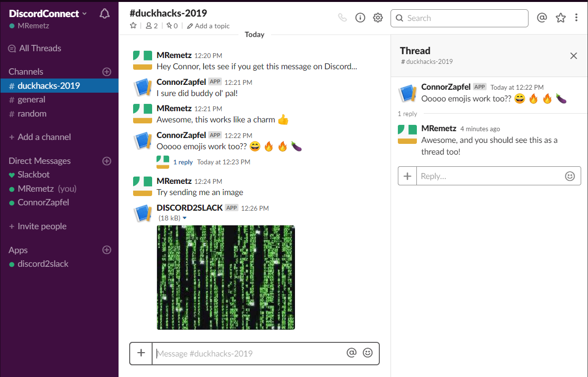This screenshot has height=377, width=588.
Task: Collapse the image with the 18 kB arrow
Action: (184, 218)
